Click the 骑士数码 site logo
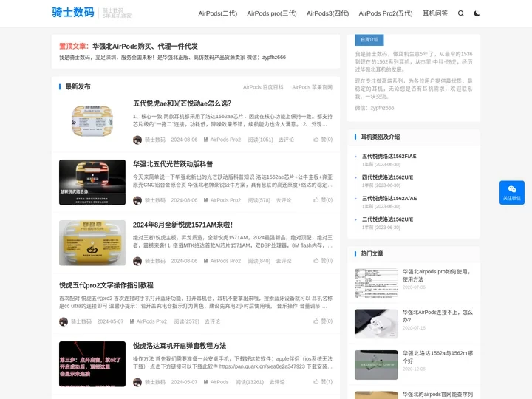 point(73,13)
